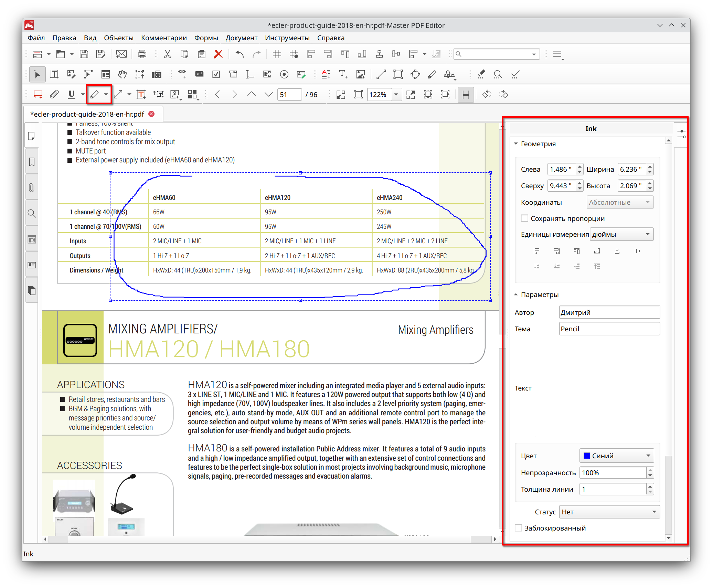The height and width of the screenshot is (588, 713).
Task: Click the Undo arrow icon
Action: (240, 54)
